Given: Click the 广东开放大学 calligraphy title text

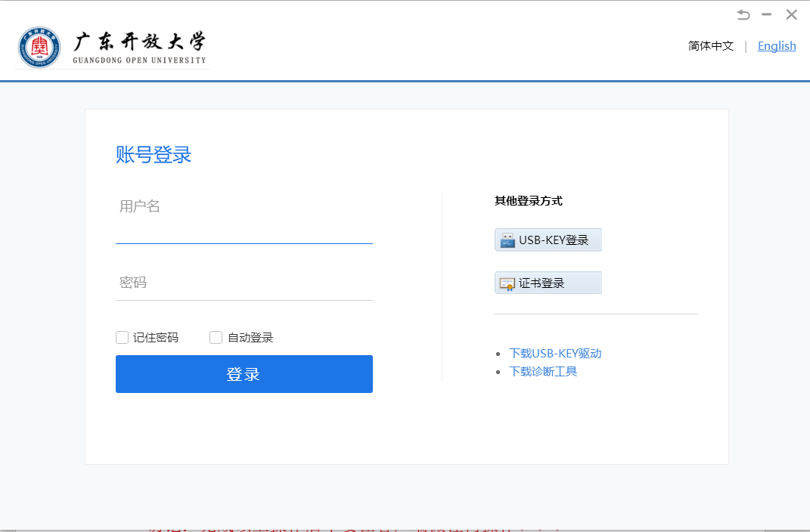Looking at the screenshot, I should click(x=139, y=42).
